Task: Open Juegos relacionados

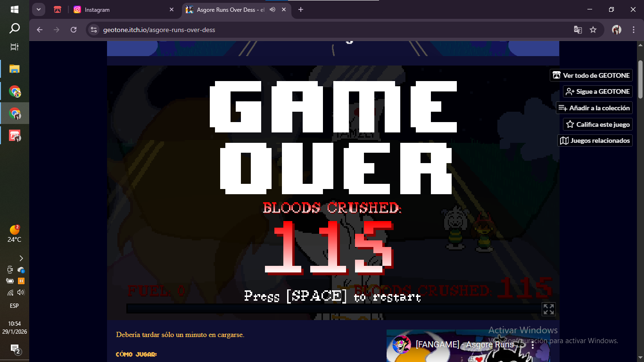Action: click(x=595, y=140)
